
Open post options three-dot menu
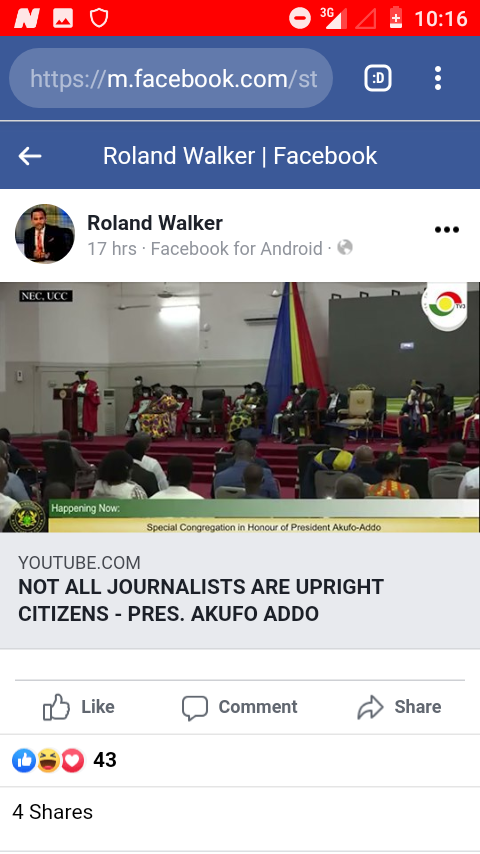coord(447,230)
